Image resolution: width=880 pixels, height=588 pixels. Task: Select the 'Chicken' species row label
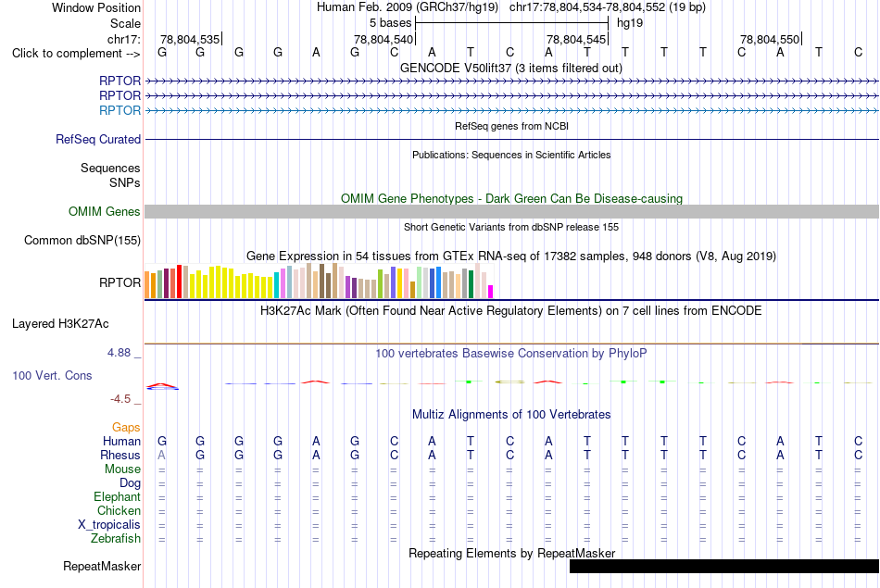[x=119, y=510]
